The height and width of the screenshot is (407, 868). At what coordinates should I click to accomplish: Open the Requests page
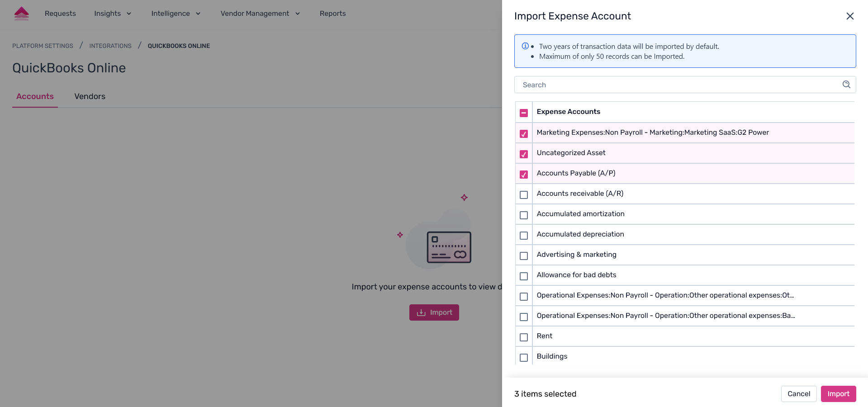(60, 14)
